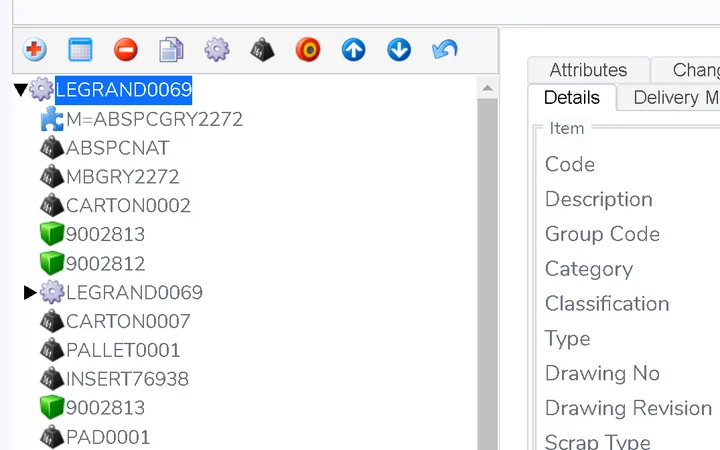The width and height of the screenshot is (720, 450).
Task: Click the Group Code label
Action: point(602,234)
